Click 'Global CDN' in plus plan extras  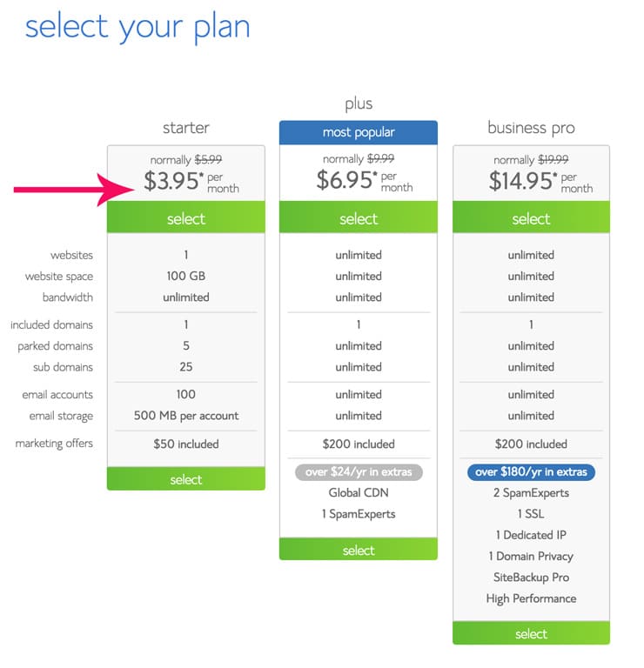tap(359, 492)
